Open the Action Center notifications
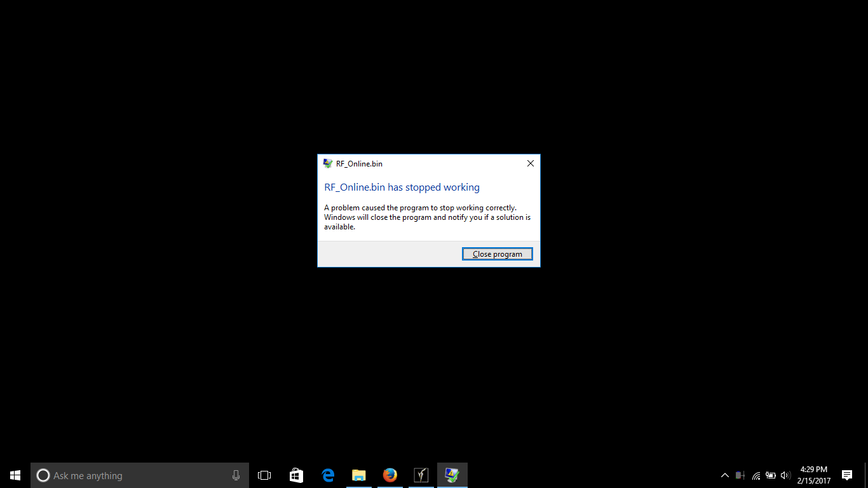Screen dimensions: 868x488 click(x=847, y=475)
